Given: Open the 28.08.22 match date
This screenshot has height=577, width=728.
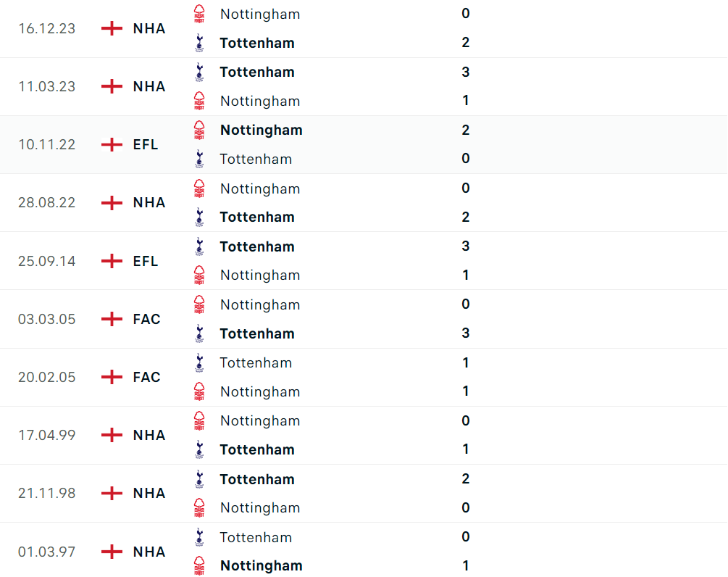Looking at the screenshot, I should (x=46, y=202).
